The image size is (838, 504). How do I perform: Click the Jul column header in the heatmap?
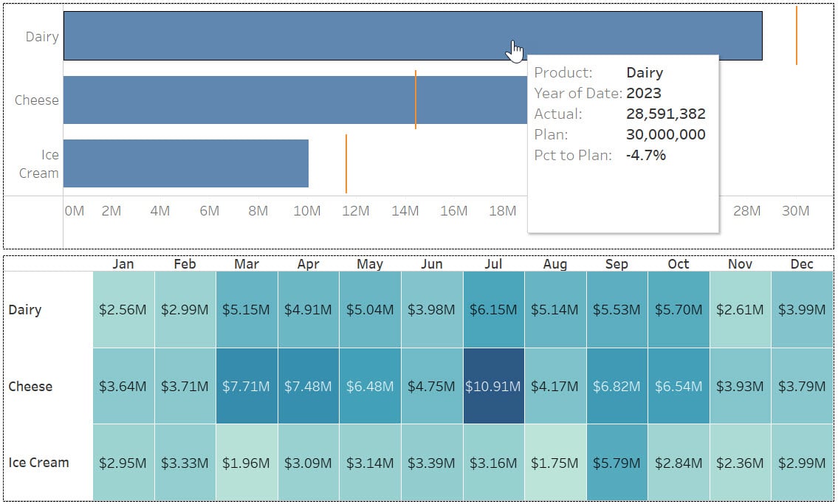493,263
